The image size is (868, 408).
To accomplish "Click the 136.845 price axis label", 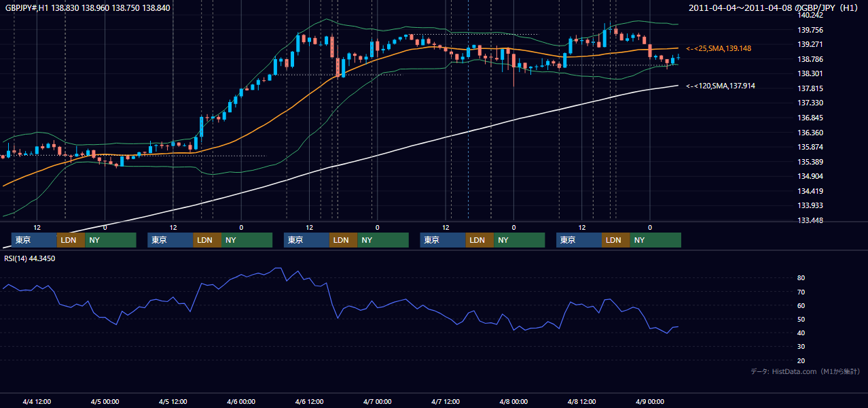I will pyautogui.click(x=811, y=118).
